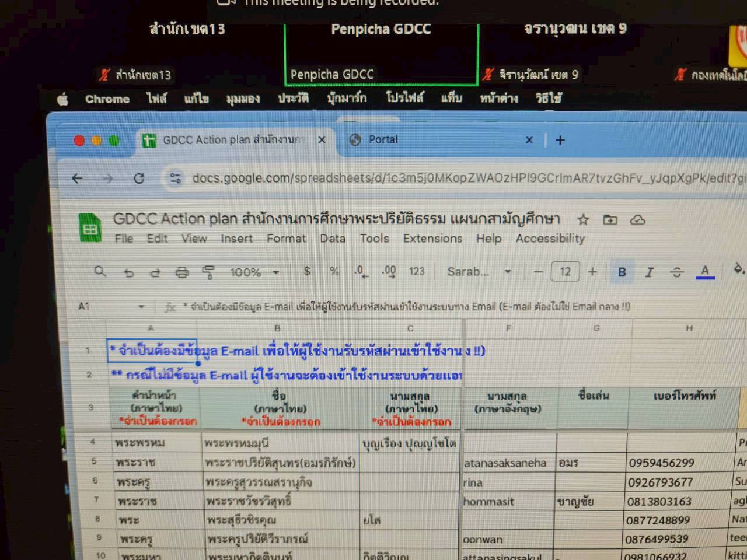
Task: Open the name box dropdown arrow beside A1
Action: (141, 307)
